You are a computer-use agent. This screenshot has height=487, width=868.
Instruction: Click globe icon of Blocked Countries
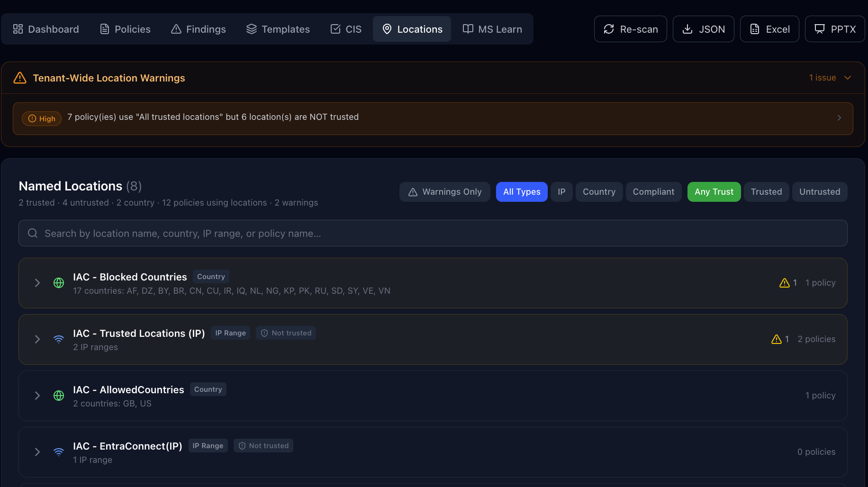pos(59,283)
